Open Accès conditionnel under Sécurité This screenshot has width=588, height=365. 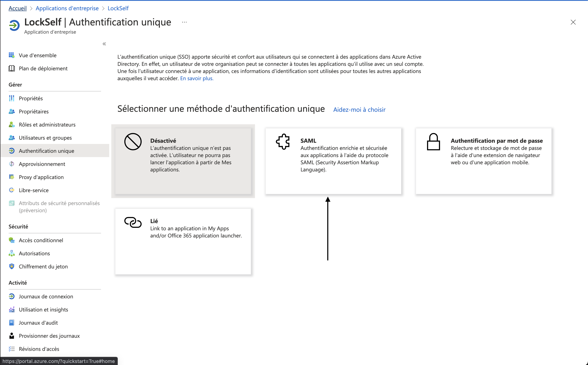41,240
